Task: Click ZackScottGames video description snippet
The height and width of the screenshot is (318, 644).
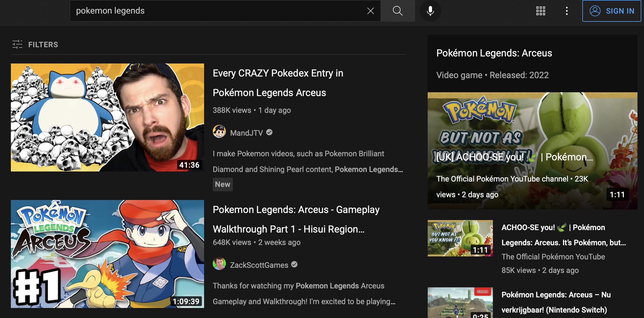Action: click(304, 294)
